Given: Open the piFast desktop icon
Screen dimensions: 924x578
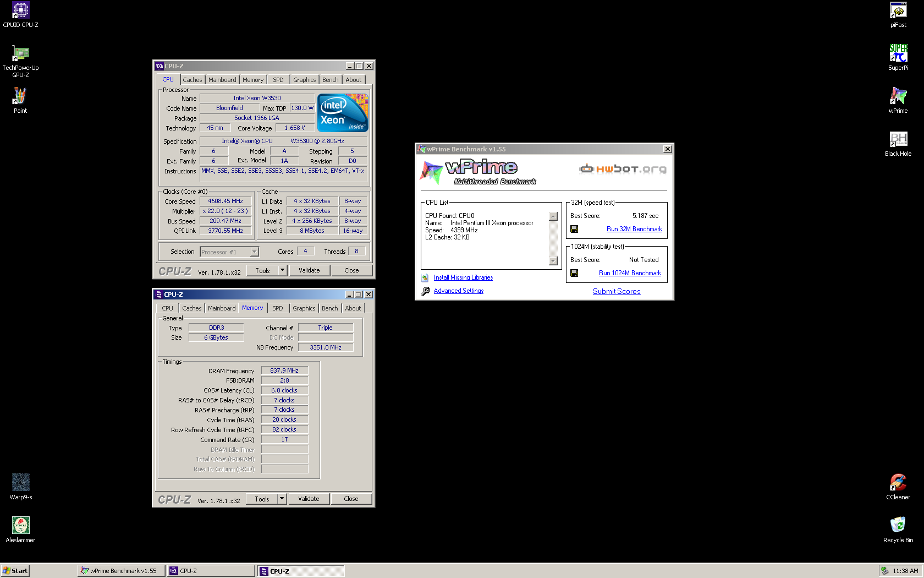Looking at the screenshot, I should click(x=898, y=15).
